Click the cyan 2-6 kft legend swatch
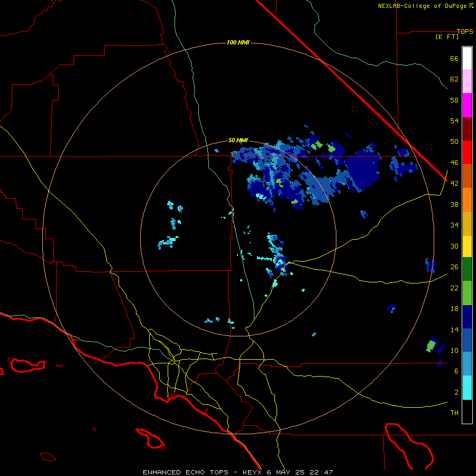Screen dimensions: 476x476 (467, 388)
